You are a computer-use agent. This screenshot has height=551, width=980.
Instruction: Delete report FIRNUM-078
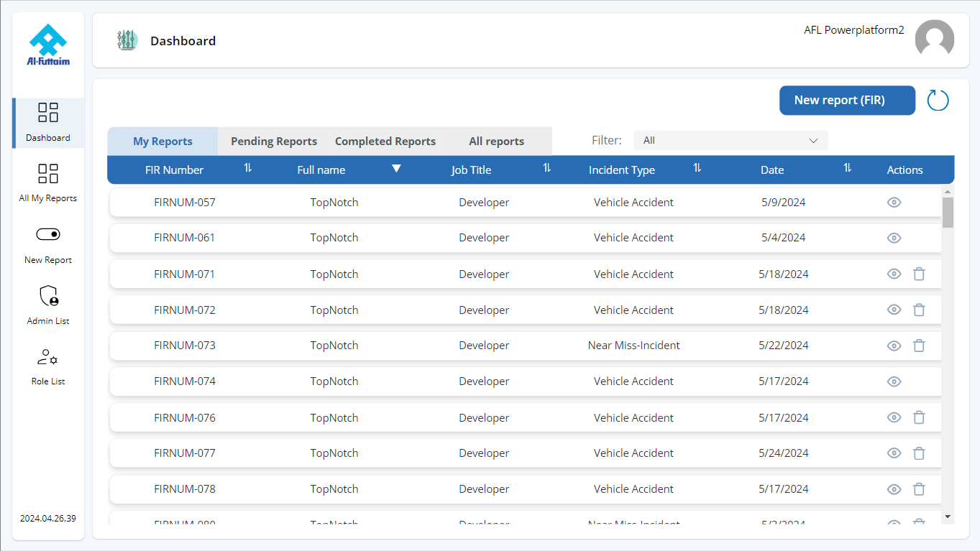tap(919, 489)
